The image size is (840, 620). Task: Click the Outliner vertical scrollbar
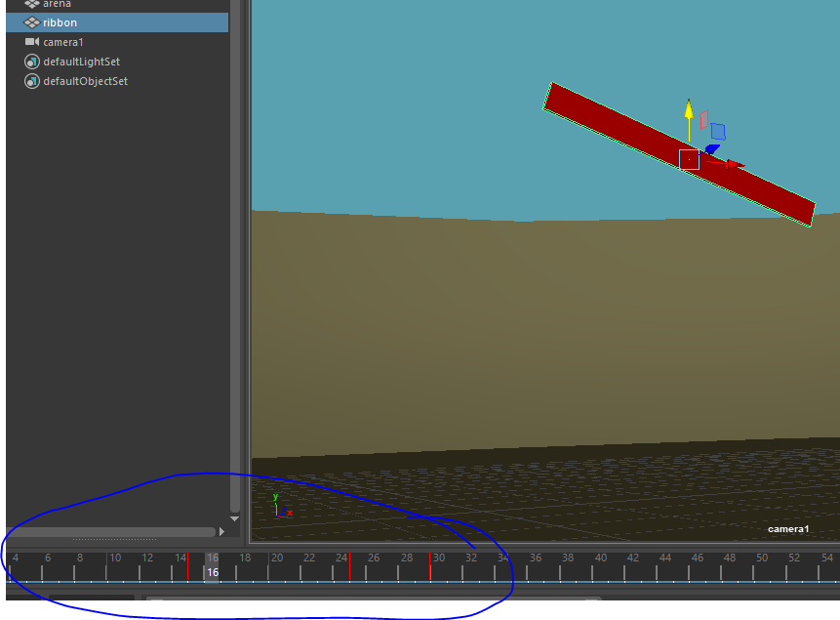coord(235,255)
